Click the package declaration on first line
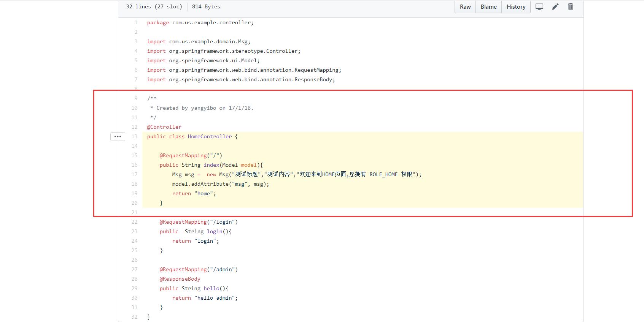Screen dimensions: 644x324 coord(200,22)
